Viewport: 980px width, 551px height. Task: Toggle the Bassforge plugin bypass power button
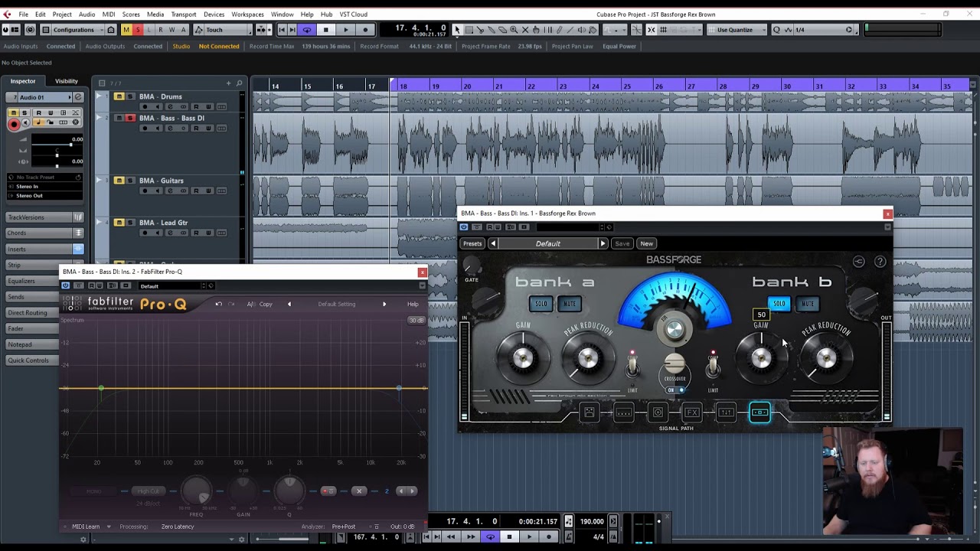463,227
